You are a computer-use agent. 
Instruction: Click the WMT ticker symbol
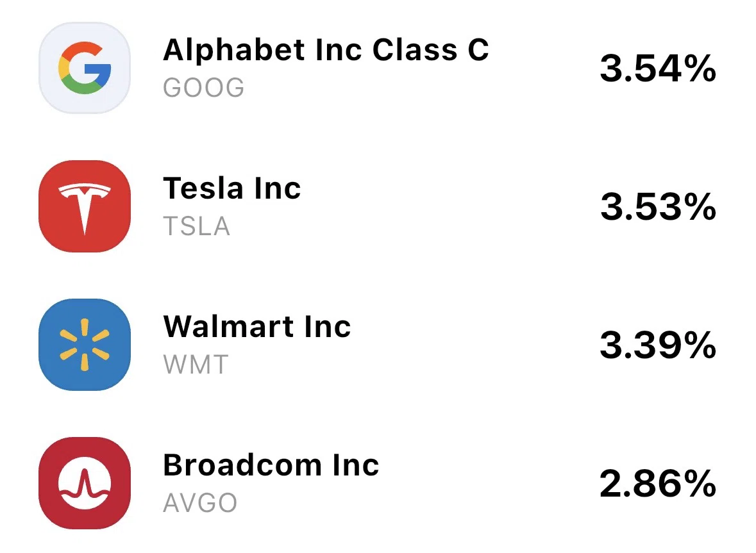(196, 365)
